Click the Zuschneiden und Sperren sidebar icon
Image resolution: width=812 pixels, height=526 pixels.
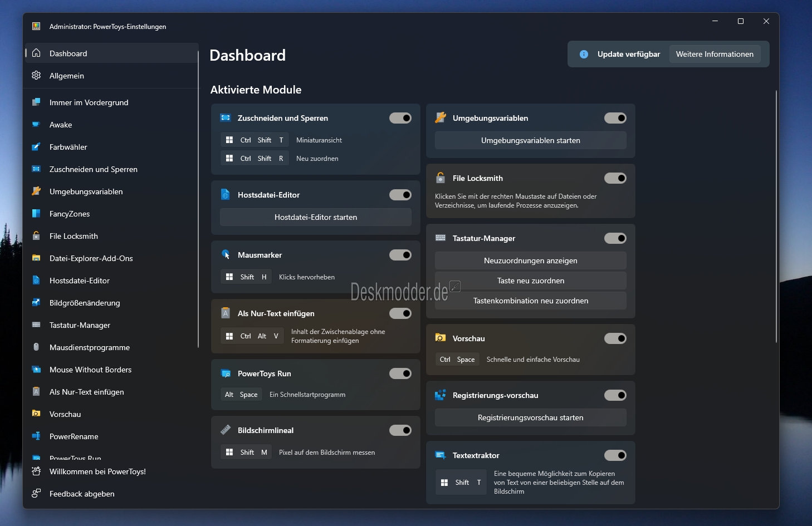(36, 169)
